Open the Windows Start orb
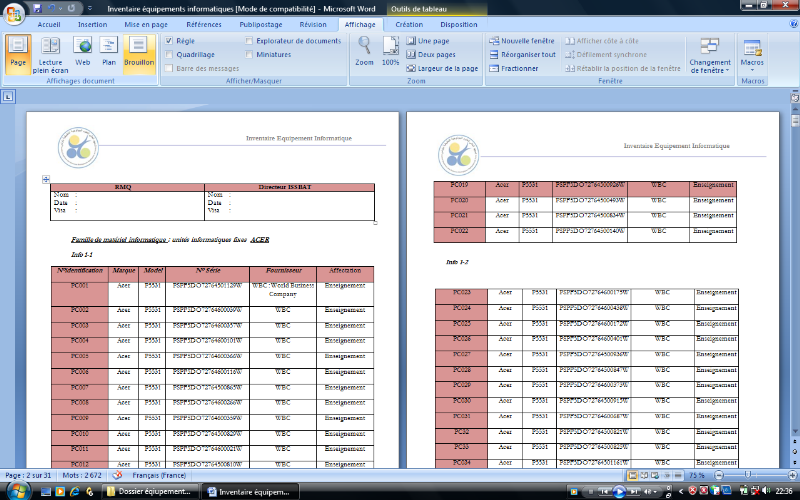Viewport: 800px width, 500px height. [17, 491]
